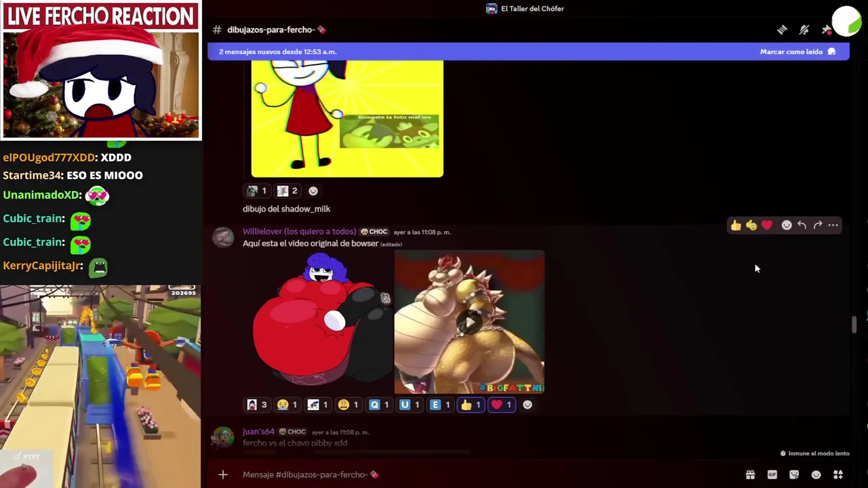Open the yellow background drawing image

347,119
